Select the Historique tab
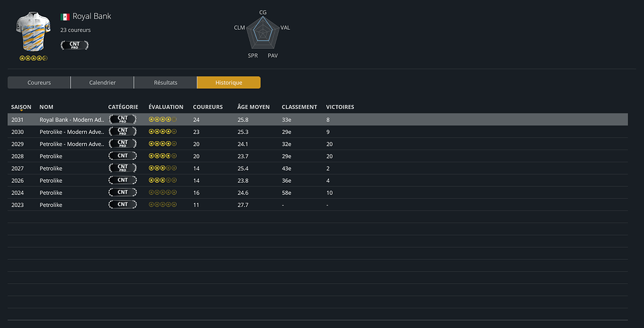 (x=229, y=83)
